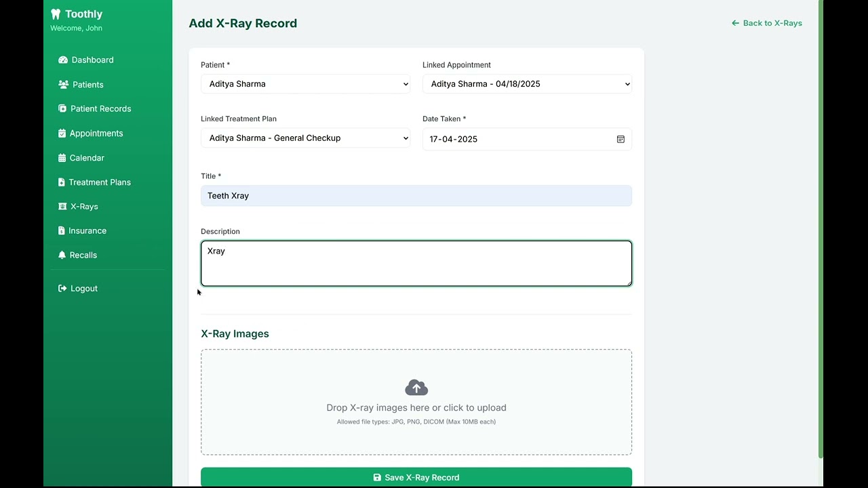Click the Toothly tooth logo icon
Image resolution: width=868 pixels, height=488 pixels.
[x=56, y=14]
